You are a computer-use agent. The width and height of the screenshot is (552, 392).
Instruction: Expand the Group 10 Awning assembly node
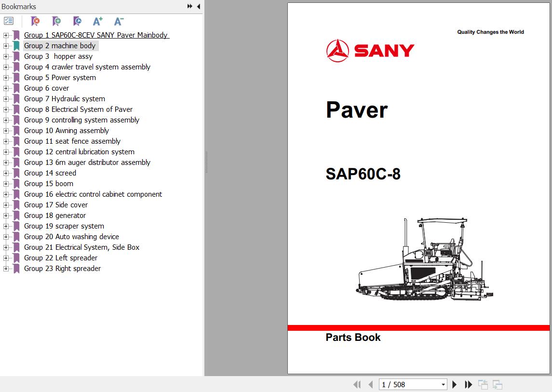coord(6,131)
